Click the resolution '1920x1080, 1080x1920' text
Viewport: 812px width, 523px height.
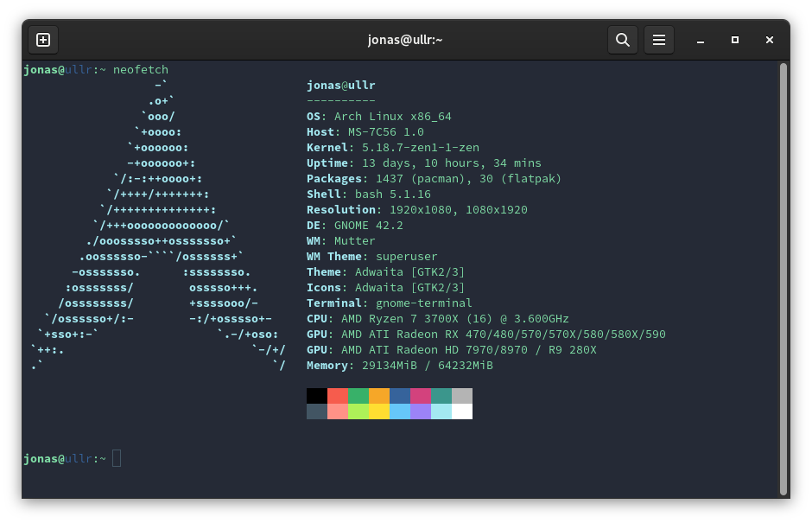459,209
